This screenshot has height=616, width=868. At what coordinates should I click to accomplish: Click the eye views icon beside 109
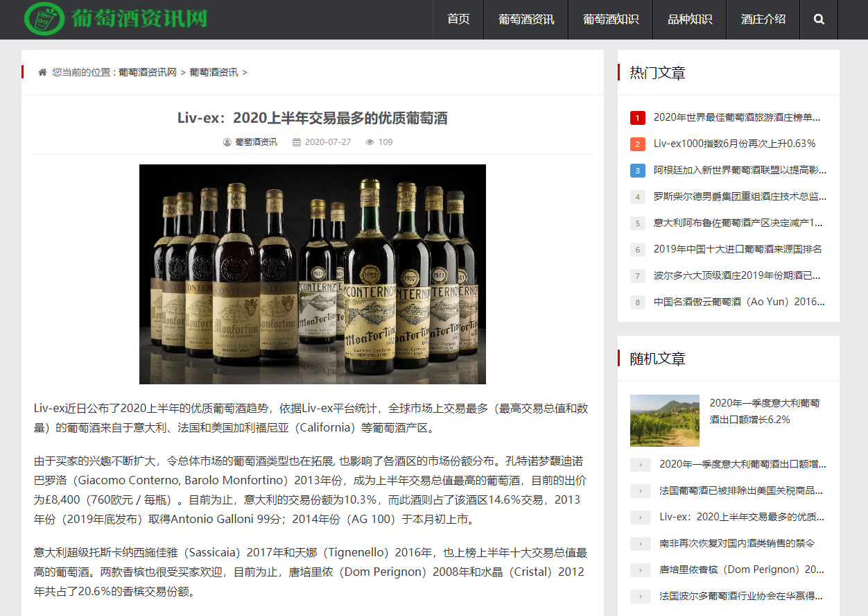(370, 142)
